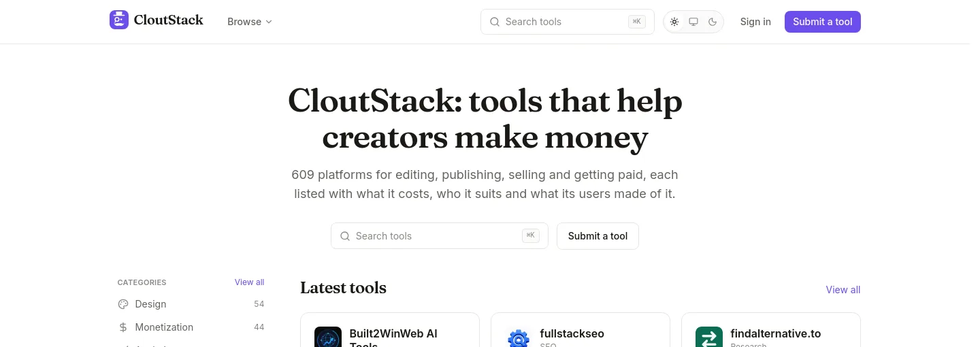Open View all latest tools link
Viewport: 980px width, 347px height.
click(x=843, y=290)
